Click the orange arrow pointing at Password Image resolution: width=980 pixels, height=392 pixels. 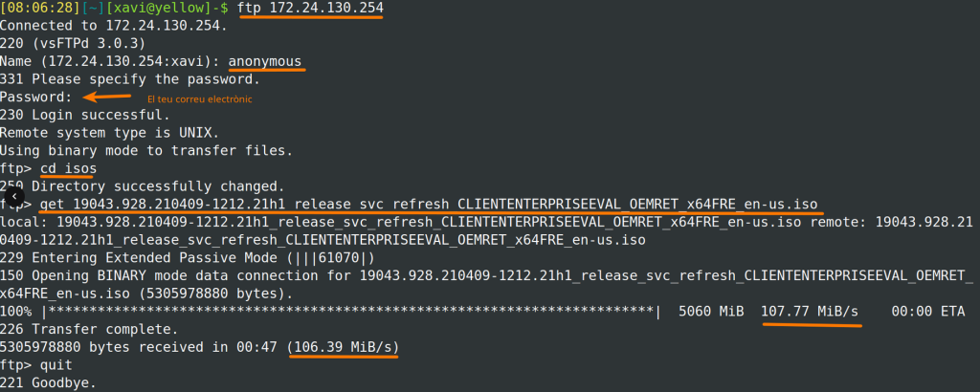tap(107, 97)
